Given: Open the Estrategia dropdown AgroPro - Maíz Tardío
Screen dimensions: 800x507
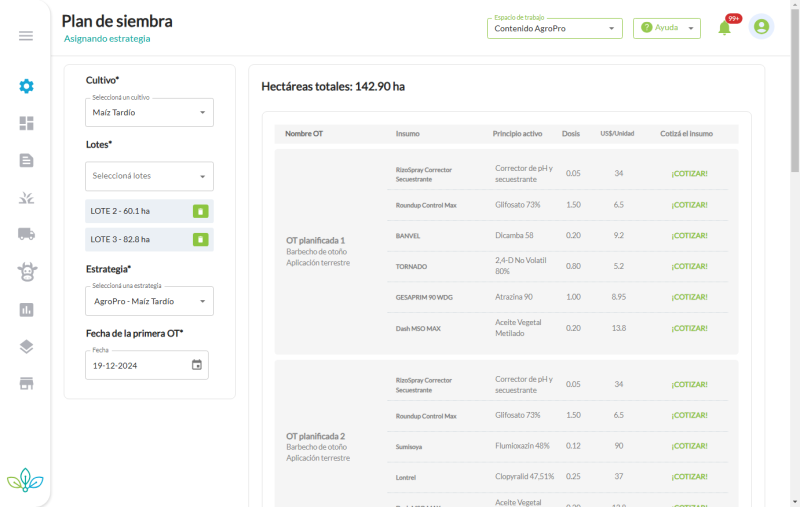Looking at the screenshot, I should 149,301.
